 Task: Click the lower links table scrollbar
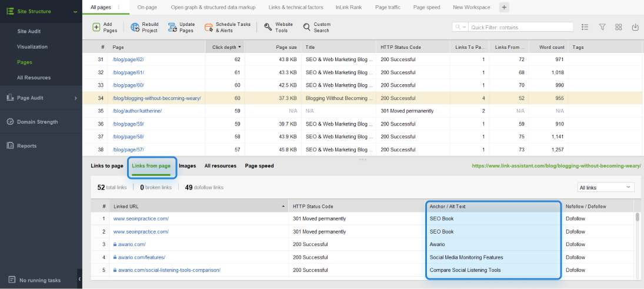coord(638,217)
